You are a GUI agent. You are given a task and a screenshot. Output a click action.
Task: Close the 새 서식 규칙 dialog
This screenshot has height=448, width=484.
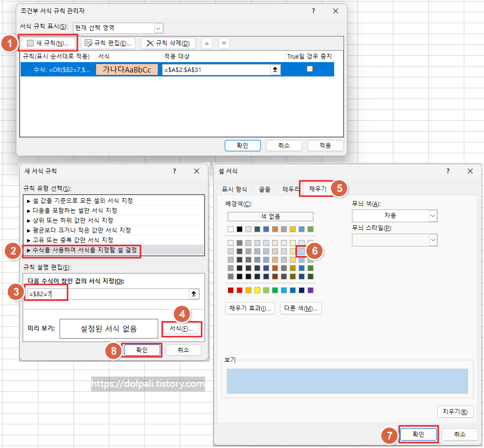197,171
